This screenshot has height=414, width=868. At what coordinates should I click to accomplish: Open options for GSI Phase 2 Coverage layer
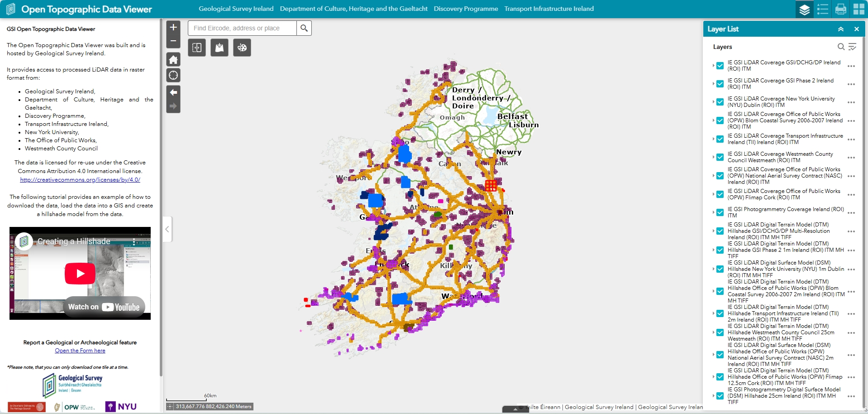point(851,84)
